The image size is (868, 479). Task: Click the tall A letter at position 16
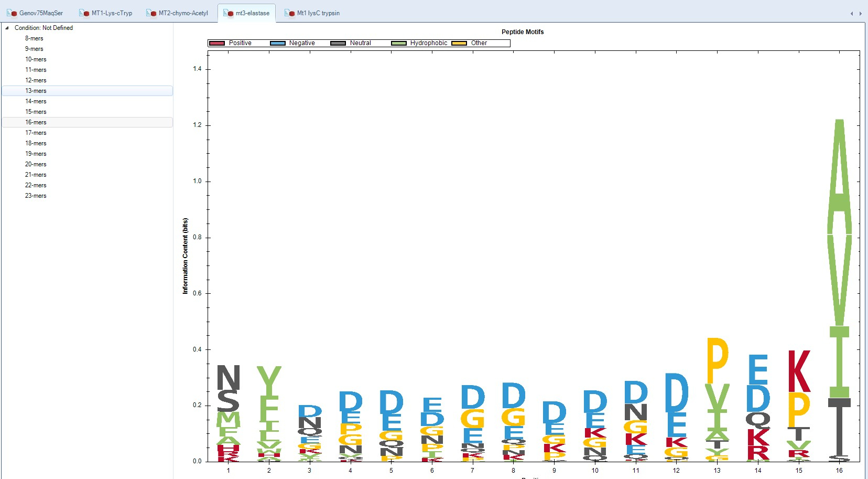coord(839,173)
